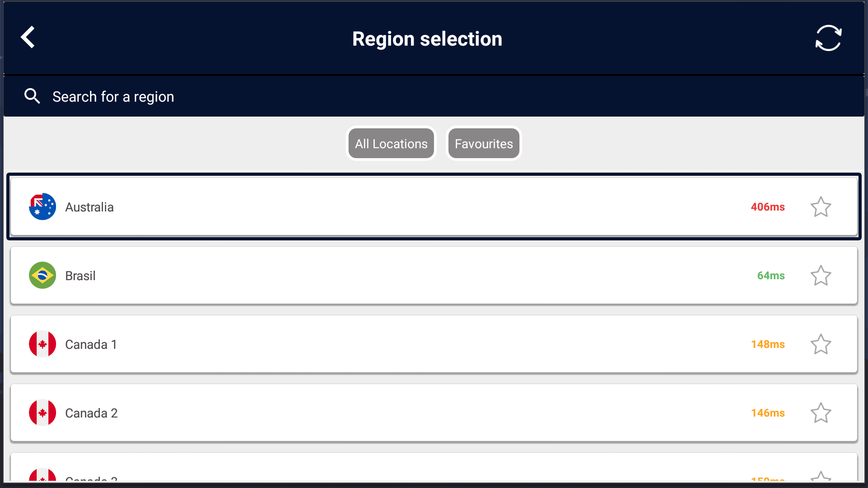Click the 64ms latency for Brasil
The width and height of the screenshot is (868, 488).
(771, 276)
